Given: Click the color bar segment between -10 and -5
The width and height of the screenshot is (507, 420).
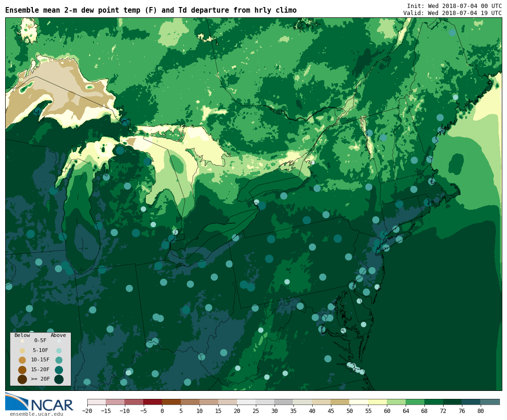Looking at the screenshot, I should [x=134, y=402].
